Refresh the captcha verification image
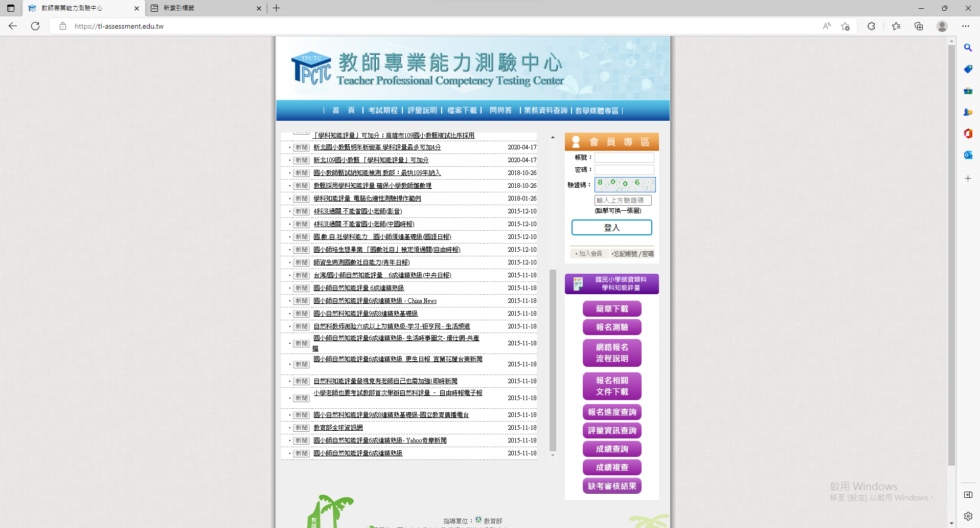Viewport: 980px width, 528px height. [x=625, y=184]
